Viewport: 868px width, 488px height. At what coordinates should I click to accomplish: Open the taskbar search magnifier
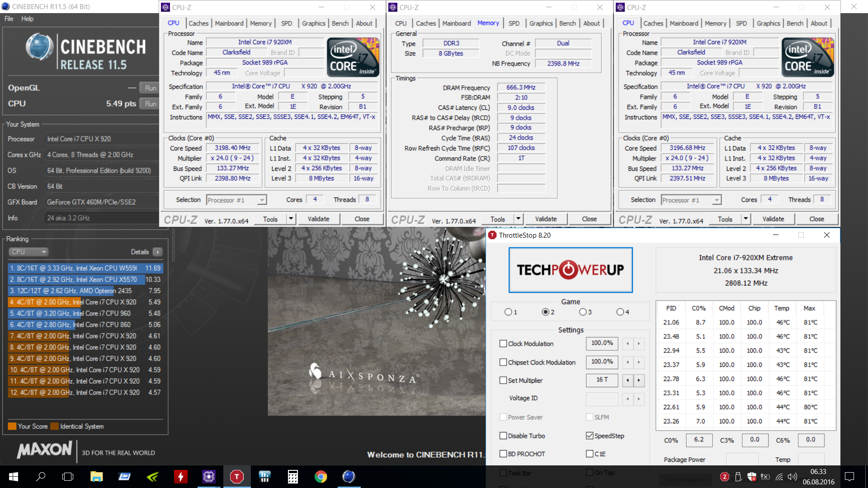tap(41, 477)
